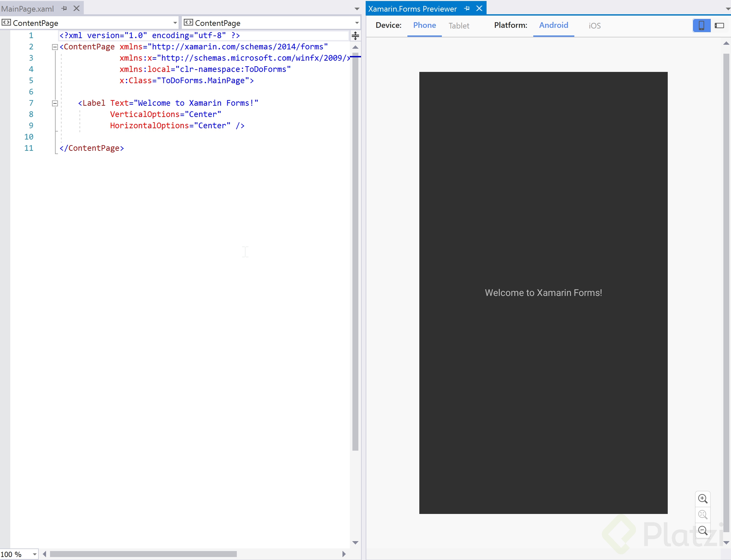Close the MainPage.xaml tab
731x560 pixels.
[77, 8]
